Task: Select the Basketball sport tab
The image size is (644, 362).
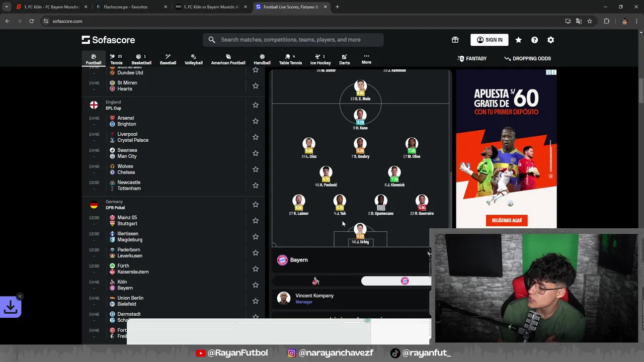Action: (141, 59)
